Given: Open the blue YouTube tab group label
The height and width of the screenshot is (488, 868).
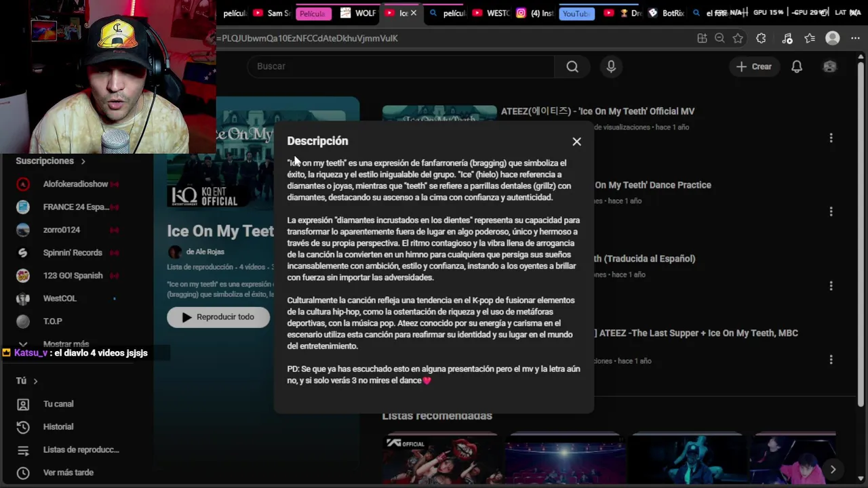Looking at the screenshot, I should pos(576,14).
